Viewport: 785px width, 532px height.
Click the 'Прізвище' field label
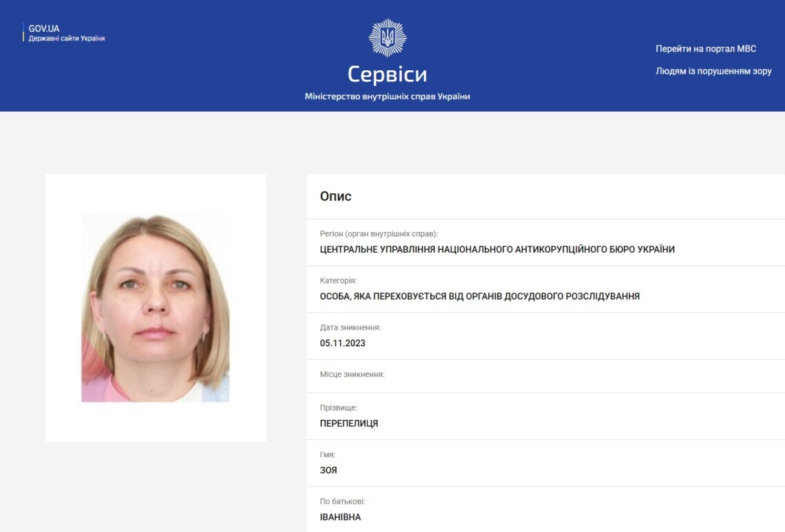(338, 408)
